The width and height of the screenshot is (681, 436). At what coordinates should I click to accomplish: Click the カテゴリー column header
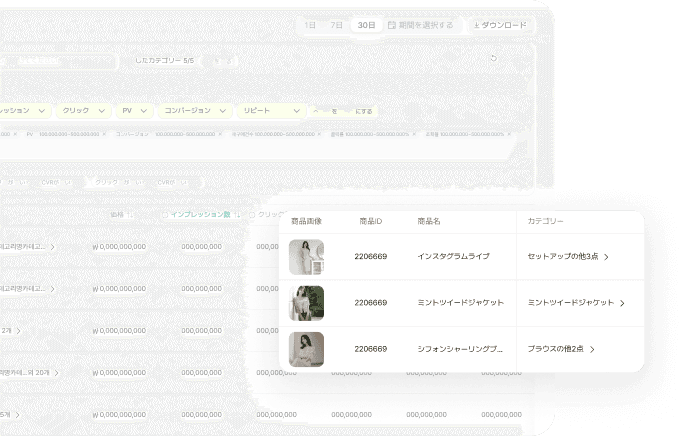click(x=545, y=221)
